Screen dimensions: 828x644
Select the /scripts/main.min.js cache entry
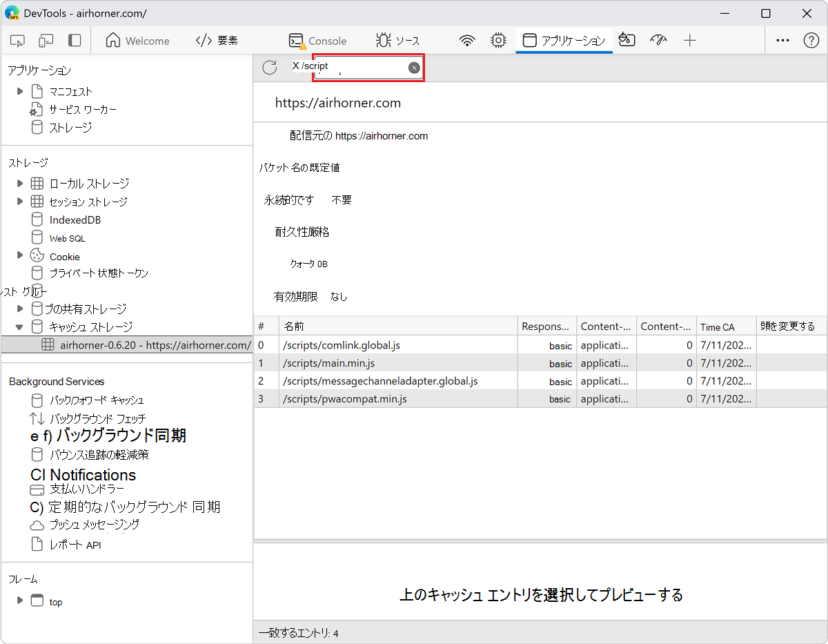pyautogui.click(x=328, y=363)
